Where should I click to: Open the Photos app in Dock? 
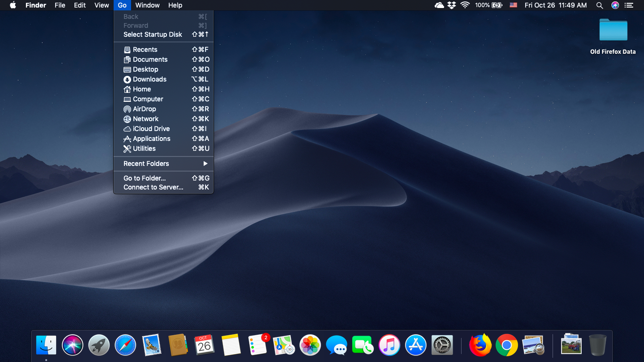click(310, 346)
